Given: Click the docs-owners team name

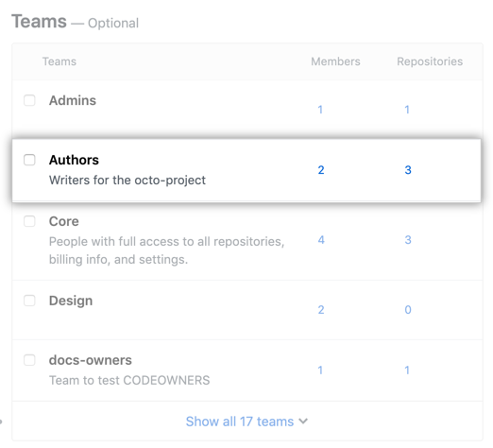Looking at the screenshot, I should pyautogui.click(x=91, y=360).
